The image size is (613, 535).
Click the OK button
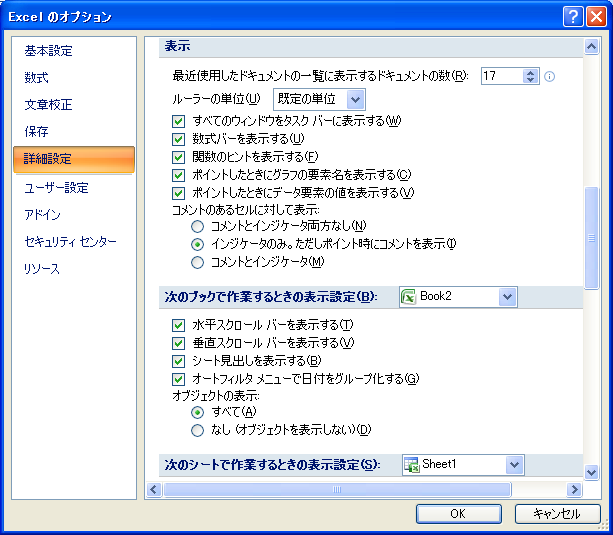pos(459,513)
